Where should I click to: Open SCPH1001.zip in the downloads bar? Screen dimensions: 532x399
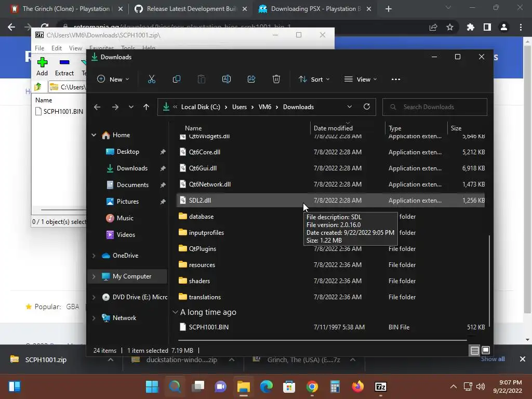coord(46,360)
